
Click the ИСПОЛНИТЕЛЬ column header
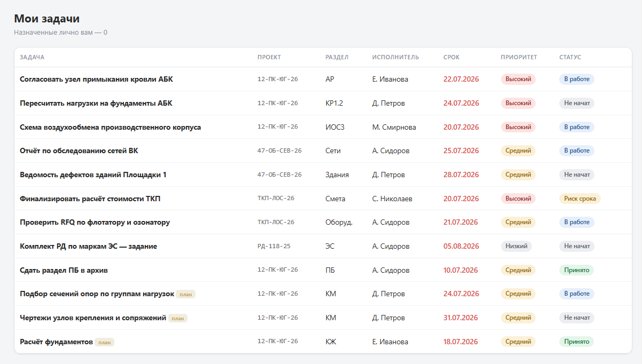[x=396, y=57]
